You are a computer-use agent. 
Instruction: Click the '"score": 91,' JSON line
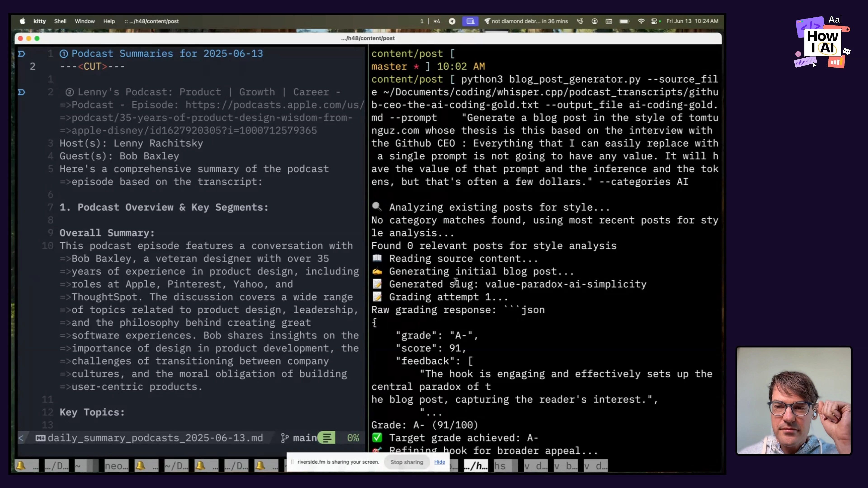click(431, 348)
